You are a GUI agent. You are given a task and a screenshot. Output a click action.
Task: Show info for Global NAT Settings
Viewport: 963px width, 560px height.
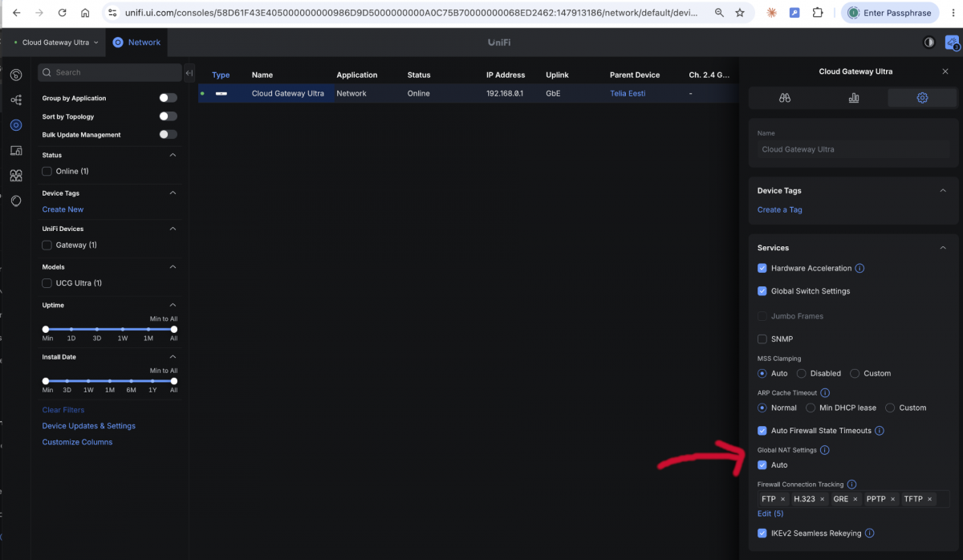tap(825, 450)
